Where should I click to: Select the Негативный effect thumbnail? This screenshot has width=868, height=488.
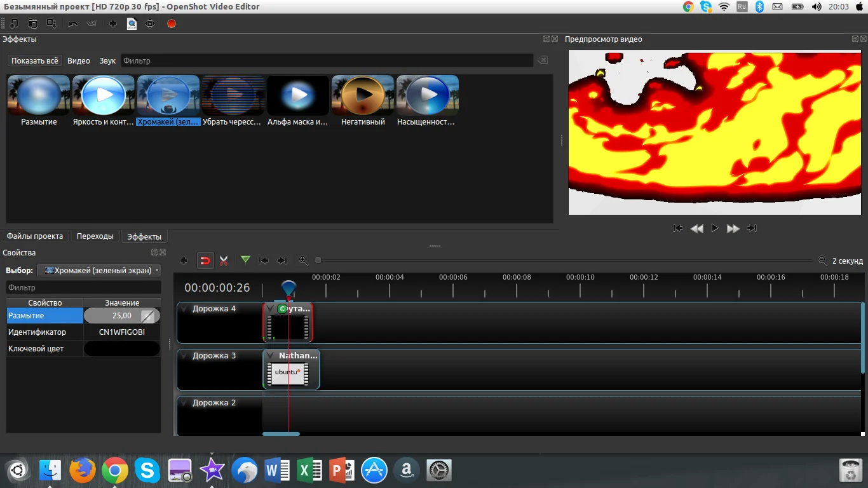pos(363,95)
